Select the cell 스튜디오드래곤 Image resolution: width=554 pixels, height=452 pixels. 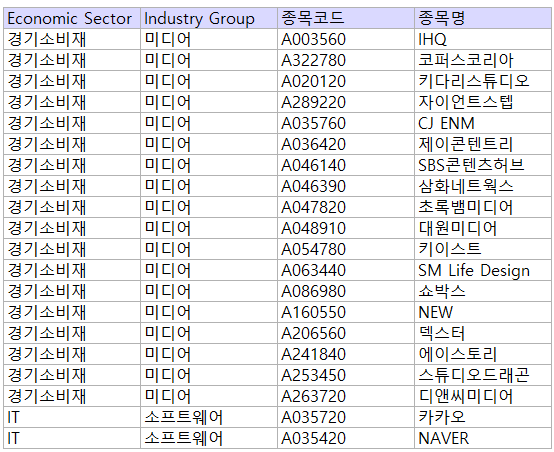483,375
